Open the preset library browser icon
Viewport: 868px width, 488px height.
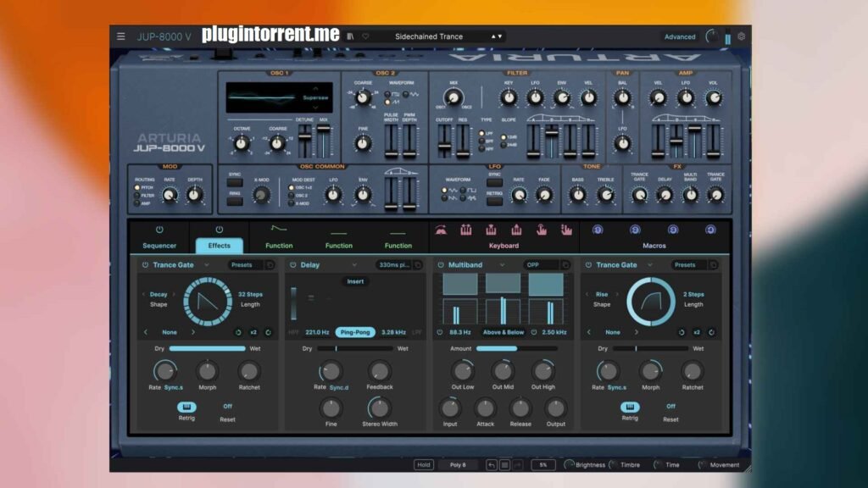(350, 36)
